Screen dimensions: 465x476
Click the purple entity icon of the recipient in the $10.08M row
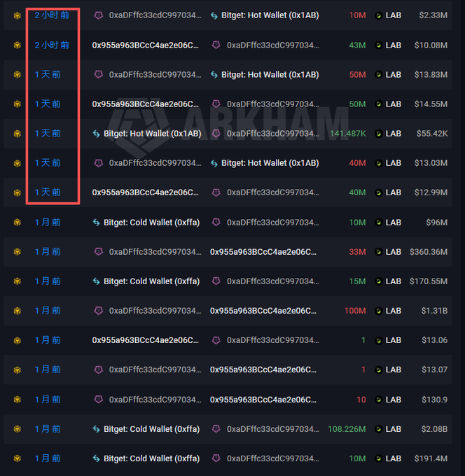click(x=216, y=45)
